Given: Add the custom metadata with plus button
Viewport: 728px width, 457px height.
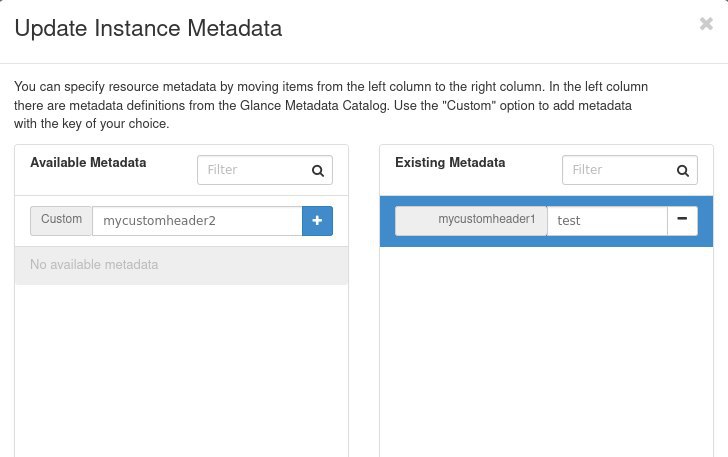Looking at the screenshot, I should point(317,221).
